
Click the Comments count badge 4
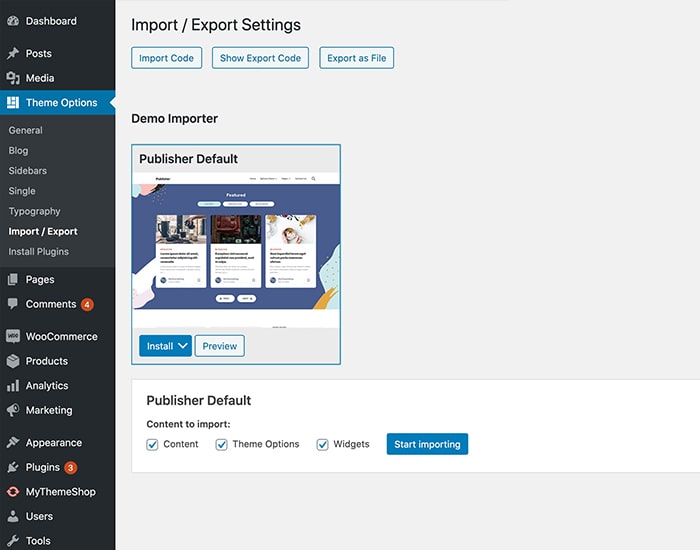(87, 304)
